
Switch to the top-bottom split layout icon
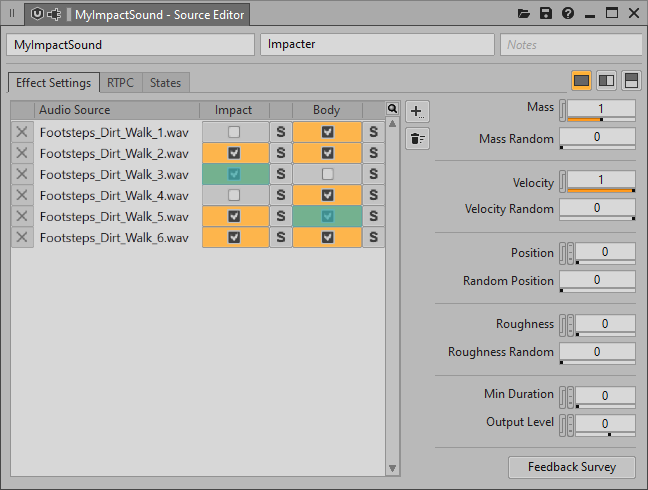631,81
